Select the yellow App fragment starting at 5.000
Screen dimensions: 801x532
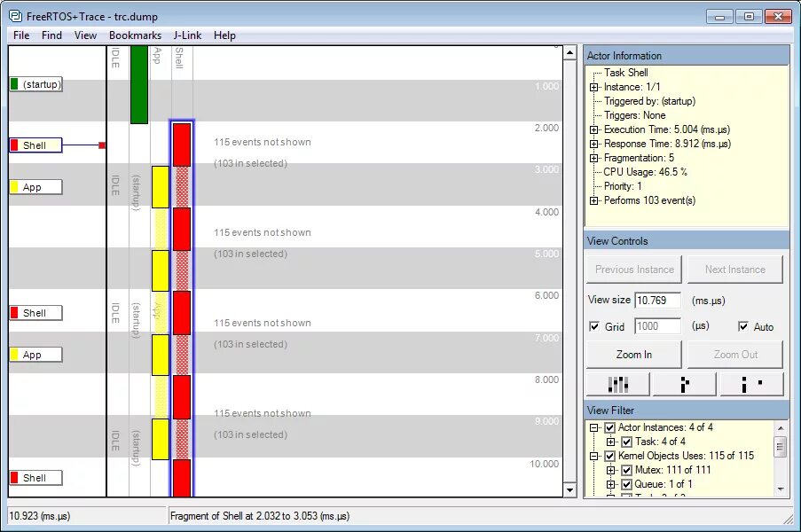[161, 271]
